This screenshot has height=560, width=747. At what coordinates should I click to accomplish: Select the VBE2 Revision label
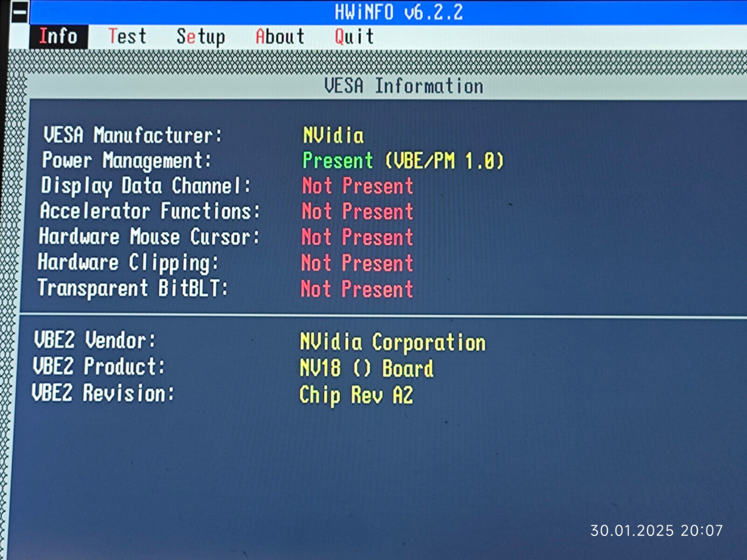point(103,392)
